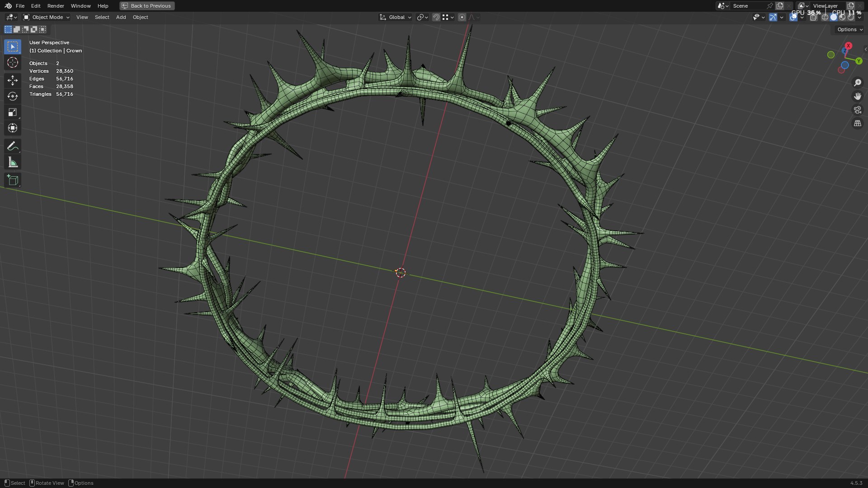Open the overlays options dropdown arrow
Screen dimensions: 868x488
click(x=802, y=17)
